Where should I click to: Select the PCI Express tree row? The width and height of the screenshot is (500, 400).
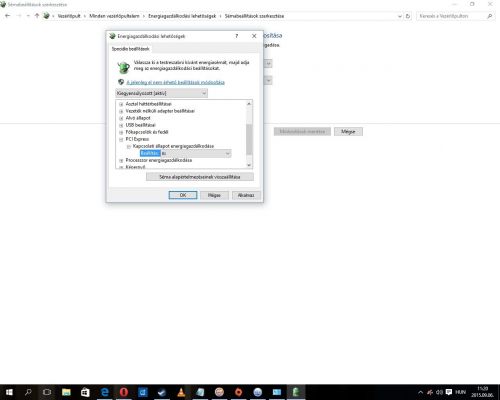[137, 139]
